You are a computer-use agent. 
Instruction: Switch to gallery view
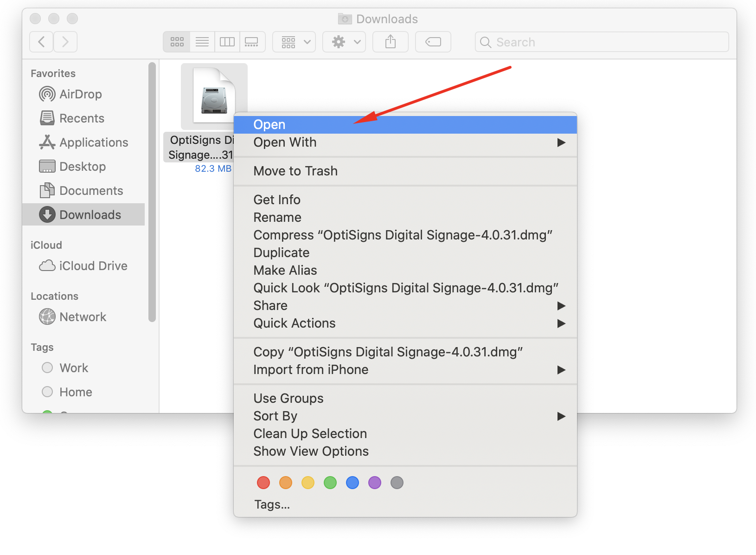tap(252, 41)
